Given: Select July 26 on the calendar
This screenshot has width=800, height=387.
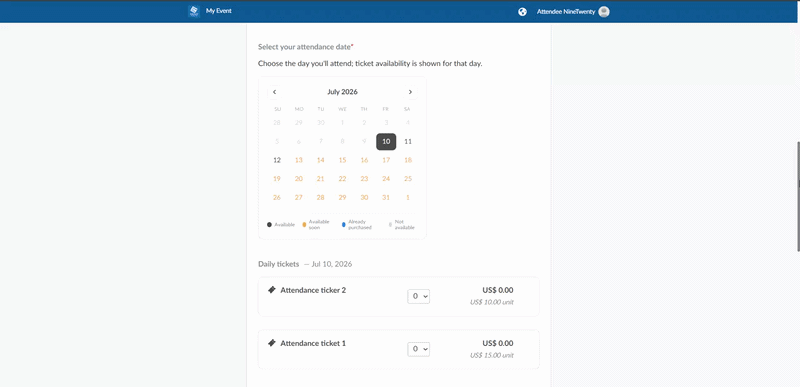Looking at the screenshot, I should (x=277, y=197).
